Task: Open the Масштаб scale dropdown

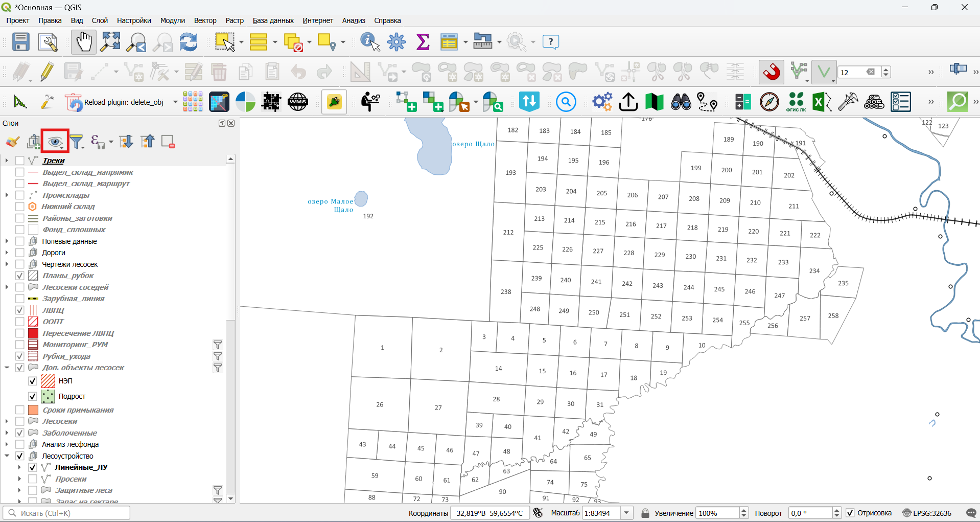Action: pos(626,513)
